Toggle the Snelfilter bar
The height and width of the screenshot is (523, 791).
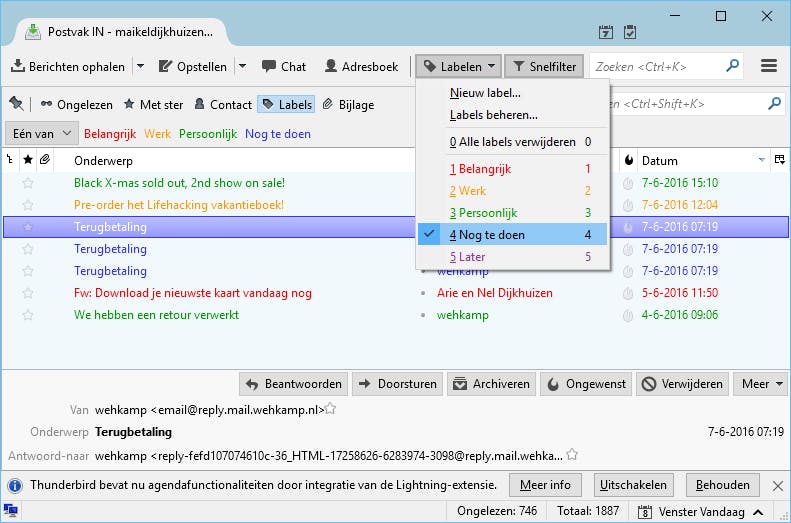pyautogui.click(x=544, y=67)
